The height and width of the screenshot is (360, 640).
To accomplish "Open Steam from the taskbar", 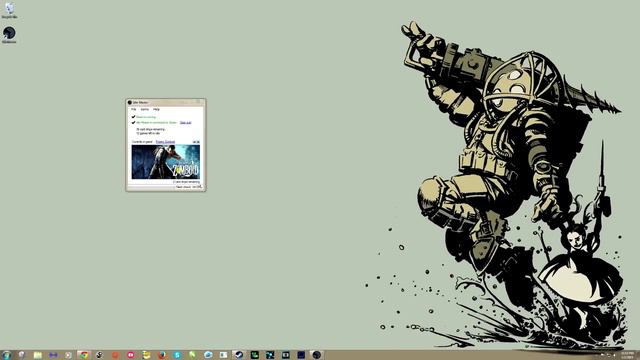I will (x=239, y=355).
